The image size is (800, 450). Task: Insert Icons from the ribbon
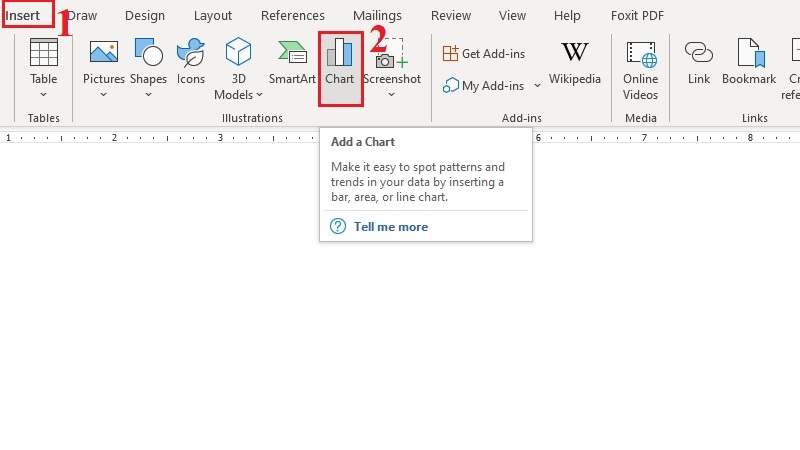coord(191,61)
